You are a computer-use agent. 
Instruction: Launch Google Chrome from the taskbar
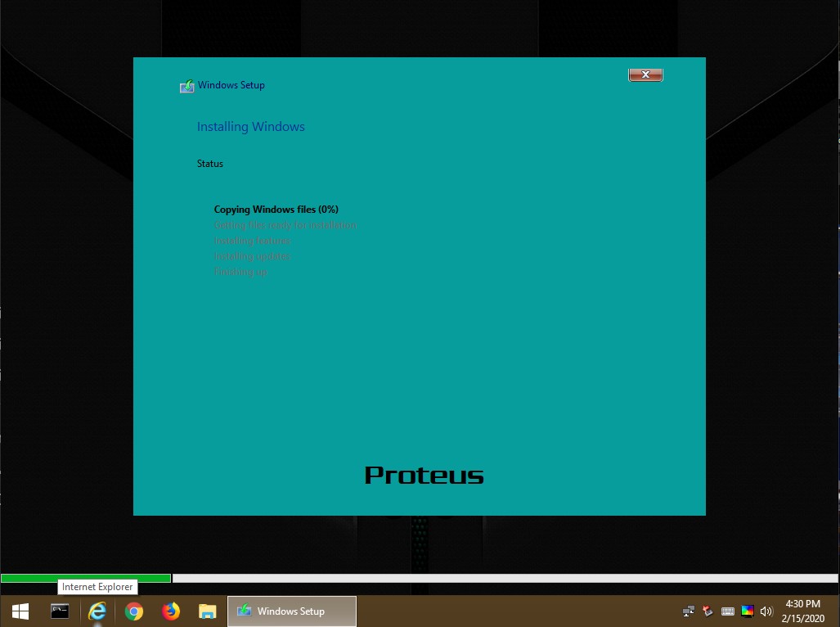tap(134, 611)
